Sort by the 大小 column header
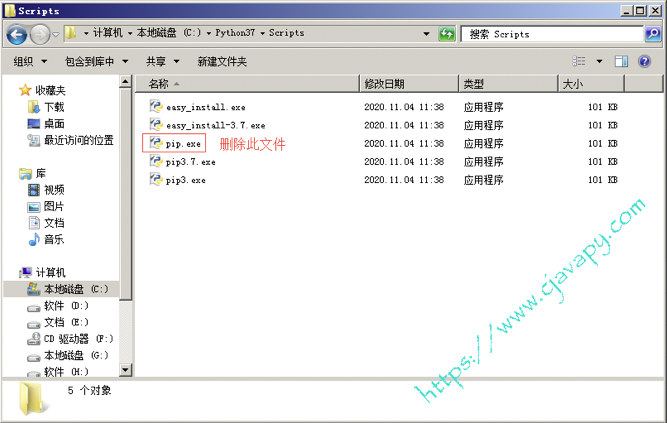The width and height of the screenshot is (667, 423). (591, 84)
